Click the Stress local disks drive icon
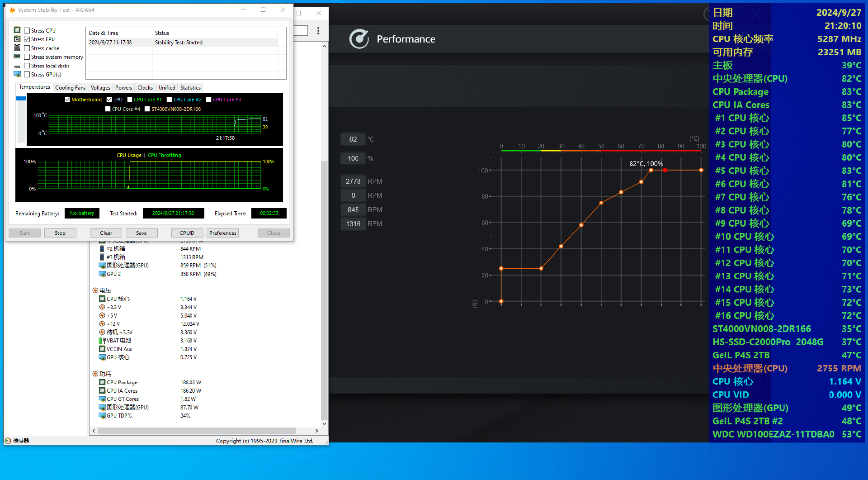Viewport: 868px width, 480px height. point(17,66)
